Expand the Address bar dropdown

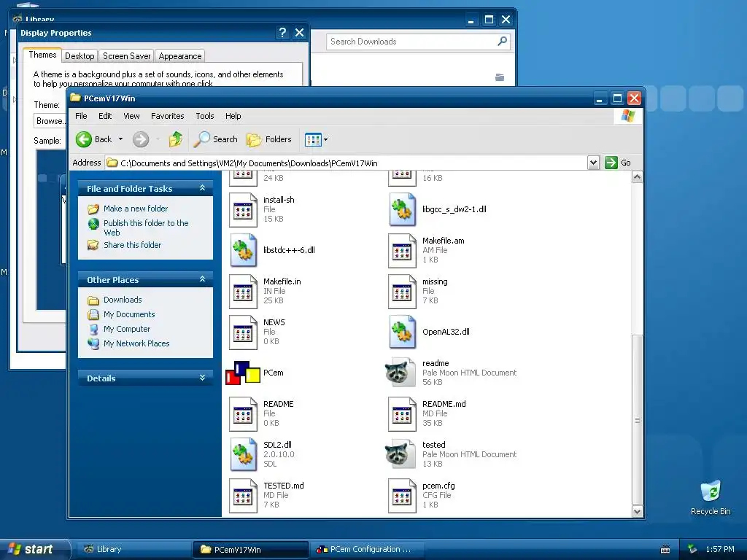[x=593, y=163]
